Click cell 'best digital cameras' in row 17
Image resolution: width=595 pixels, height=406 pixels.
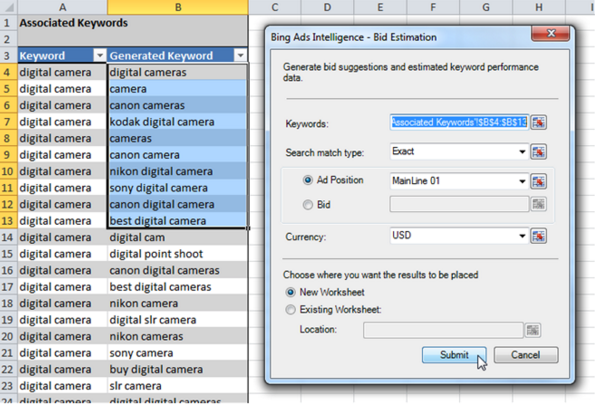click(x=178, y=287)
